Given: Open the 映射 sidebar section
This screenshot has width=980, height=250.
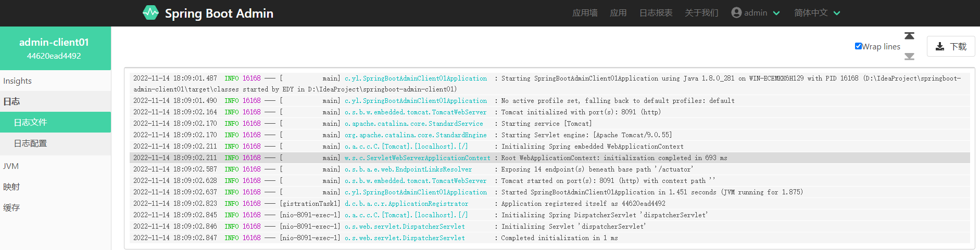Looking at the screenshot, I should [x=11, y=187].
